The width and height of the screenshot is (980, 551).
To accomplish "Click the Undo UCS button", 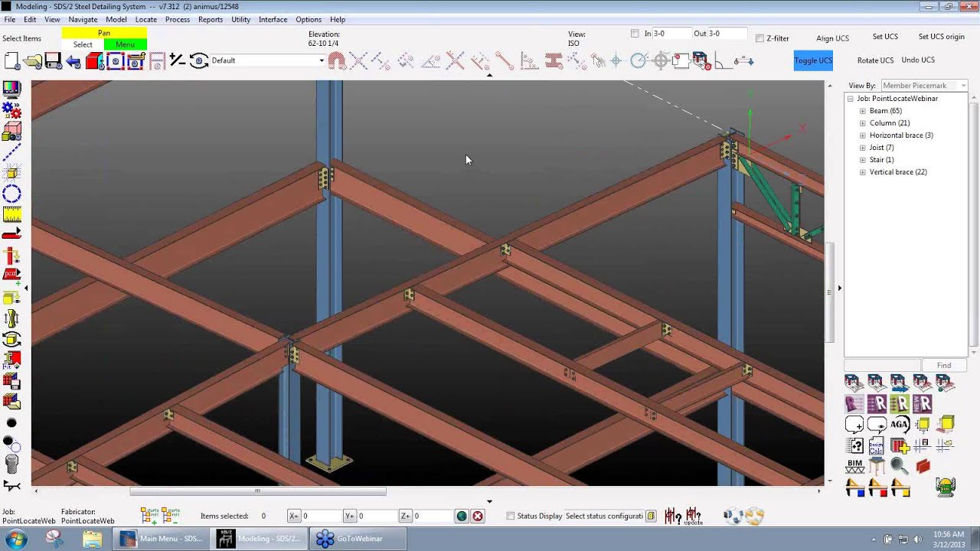I will pyautogui.click(x=918, y=60).
